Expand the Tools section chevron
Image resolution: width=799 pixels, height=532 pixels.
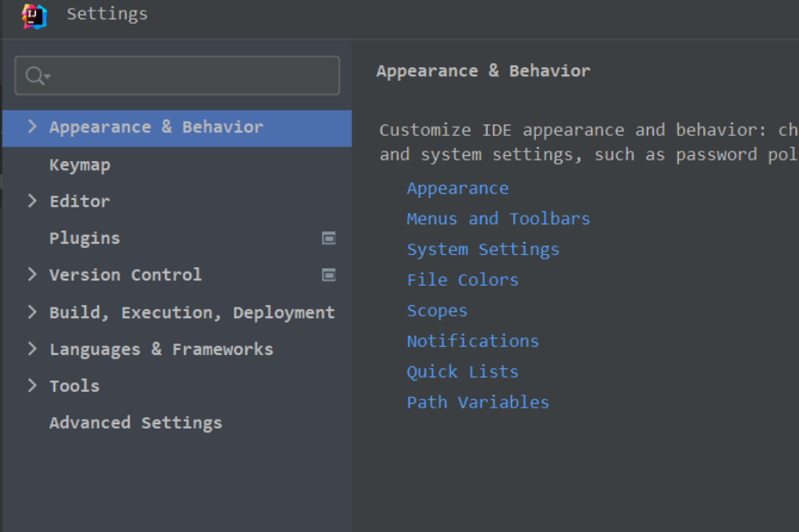(32, 386)
